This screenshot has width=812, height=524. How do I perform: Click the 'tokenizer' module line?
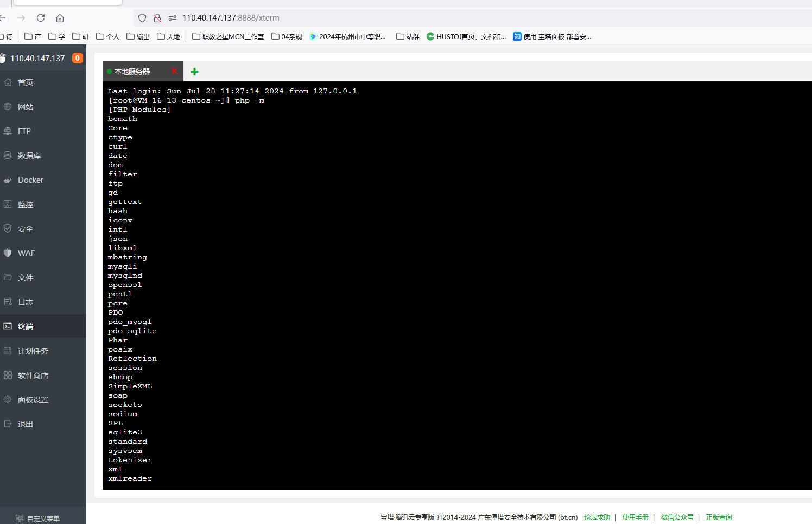[130, 460]
